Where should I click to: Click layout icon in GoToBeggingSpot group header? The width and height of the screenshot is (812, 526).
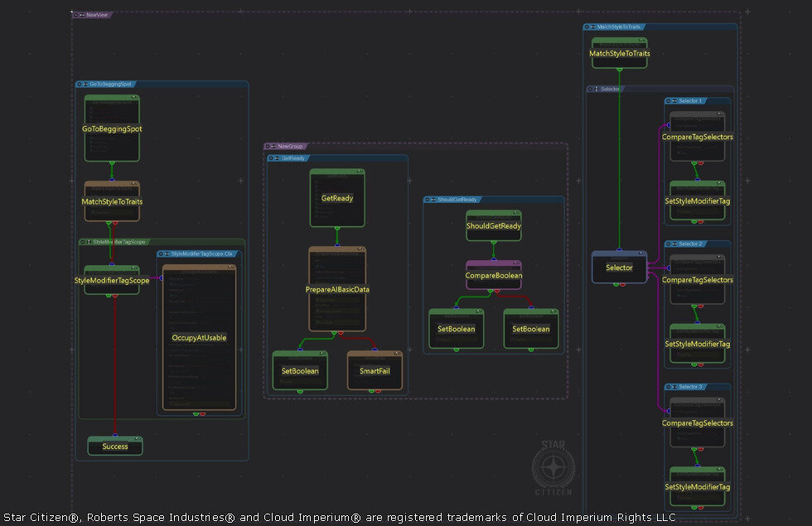tap(85, 84)
